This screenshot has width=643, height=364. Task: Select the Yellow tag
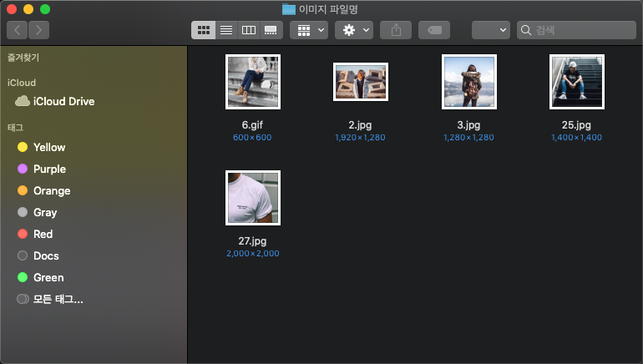49,148
